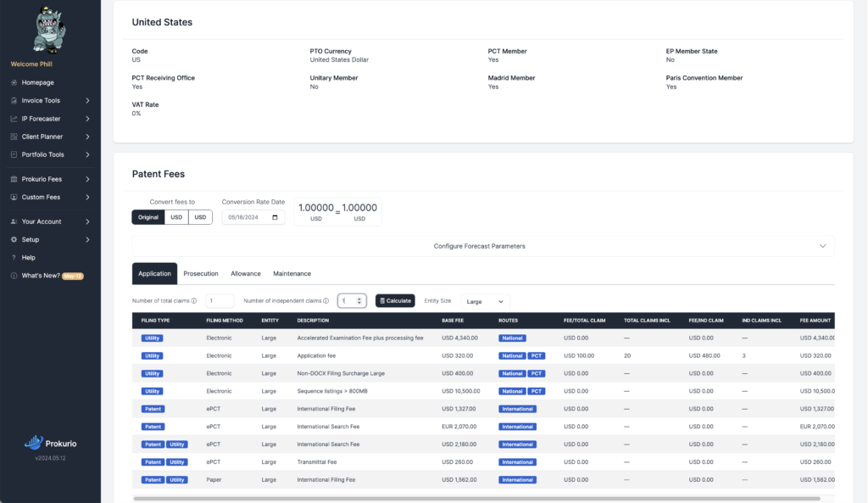Image resolution: width=868 pixels, height=503 pixels.
Task: Click the Custom Fees icon
Action: click(x=14, y=197)
